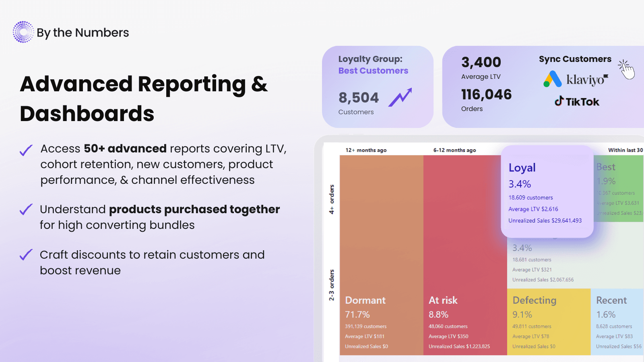
Task: Select the Google Ads sync icon
Action: (x=553, y=79)
